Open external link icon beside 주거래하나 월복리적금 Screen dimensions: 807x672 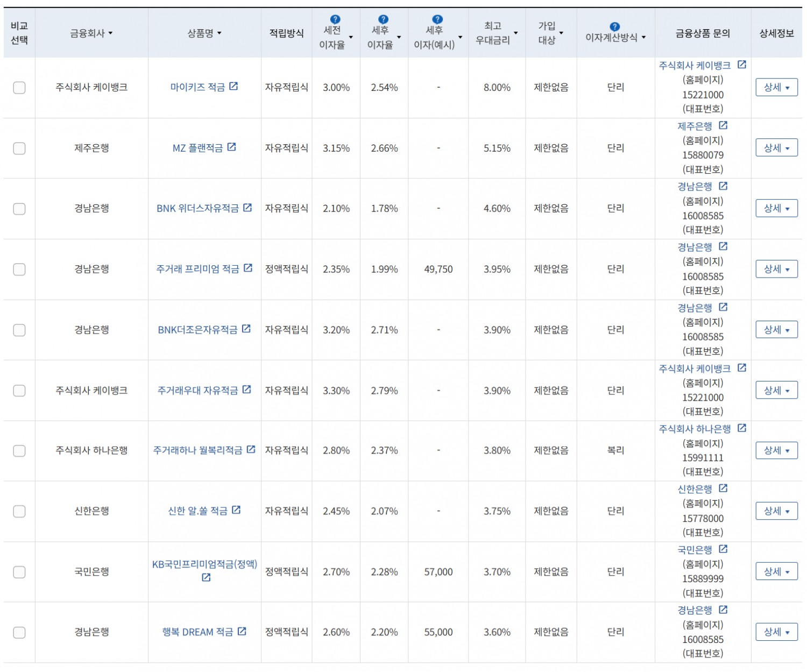(x=251, y=449)
